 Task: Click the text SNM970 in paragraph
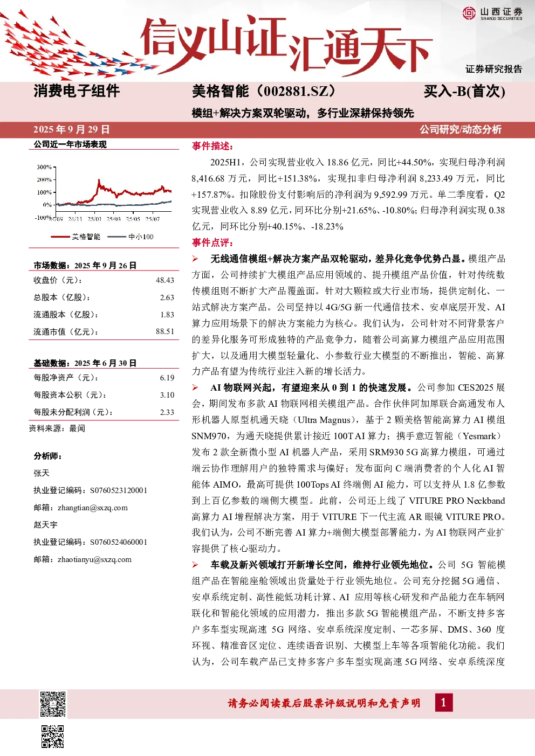pos(209,436)
